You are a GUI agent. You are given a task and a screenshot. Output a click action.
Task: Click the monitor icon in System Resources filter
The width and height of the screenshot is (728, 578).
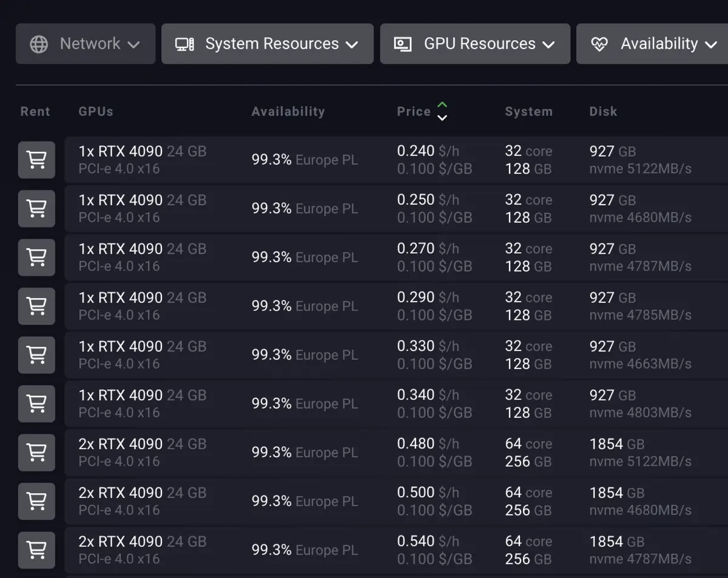pyautogui.click(x=185, y=43)
